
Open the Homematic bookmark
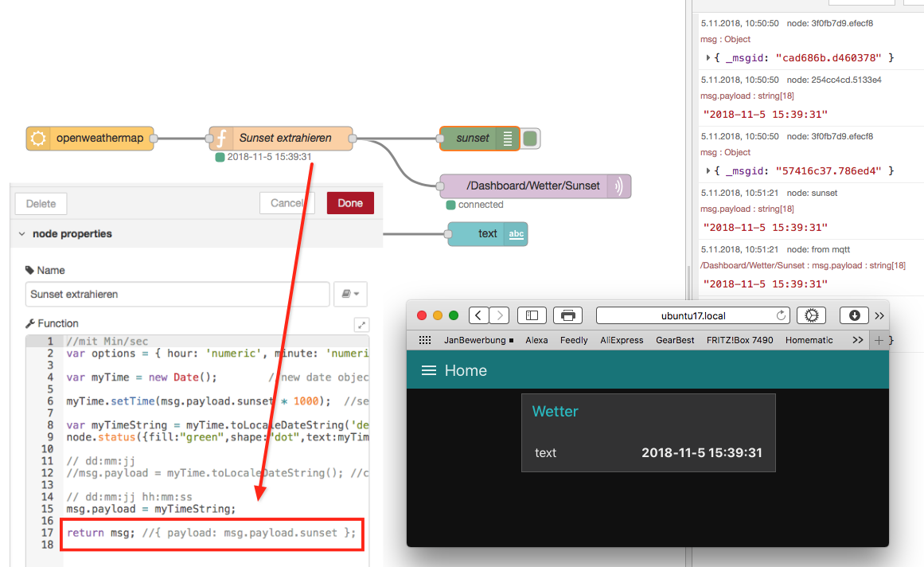809,340
